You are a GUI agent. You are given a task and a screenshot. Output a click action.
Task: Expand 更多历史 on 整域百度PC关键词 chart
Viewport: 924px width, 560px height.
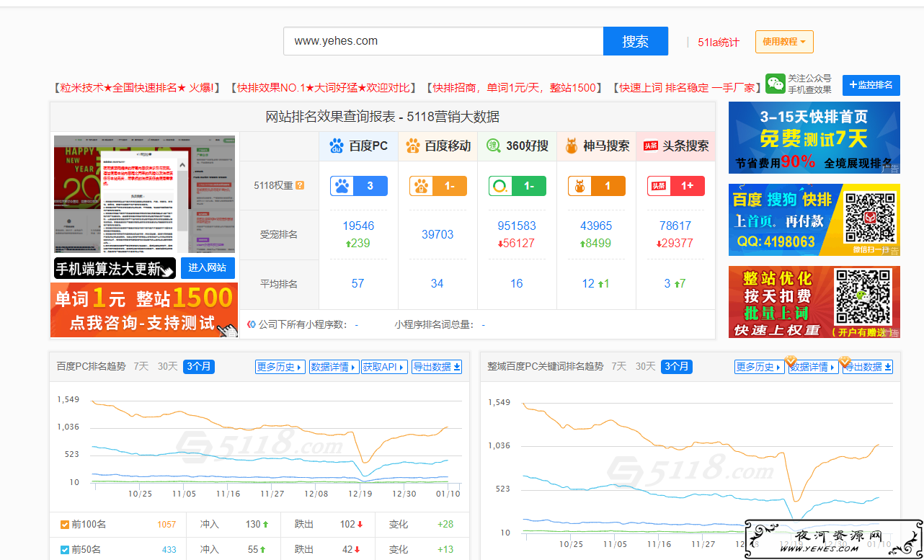point(760,367)
